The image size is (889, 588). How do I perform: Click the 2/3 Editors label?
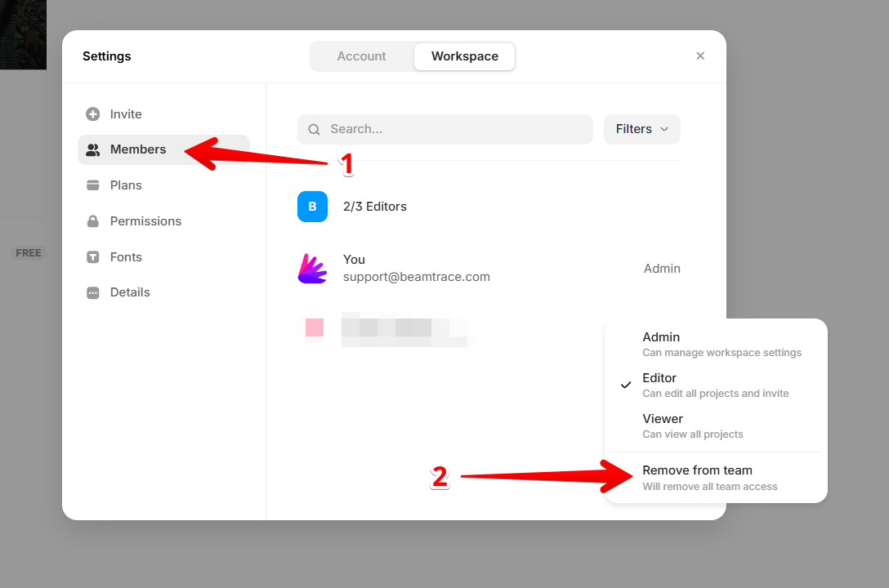375,206
